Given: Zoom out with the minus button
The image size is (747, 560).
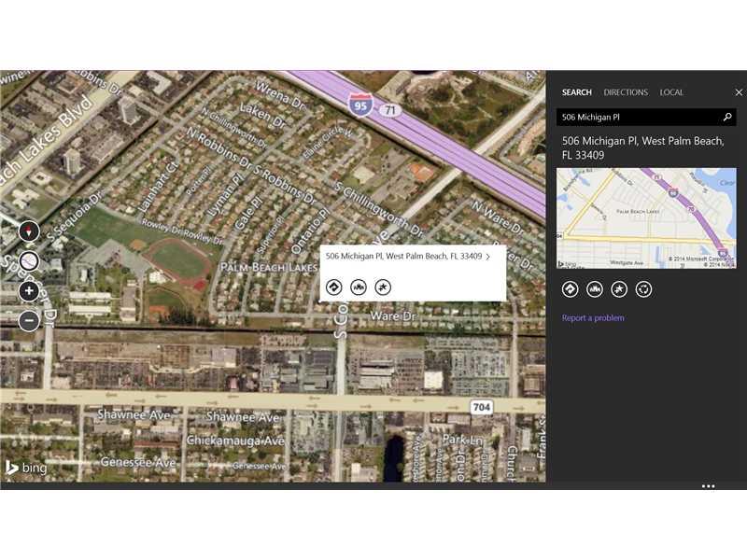Looking at the screenshot, I should 29,320.
